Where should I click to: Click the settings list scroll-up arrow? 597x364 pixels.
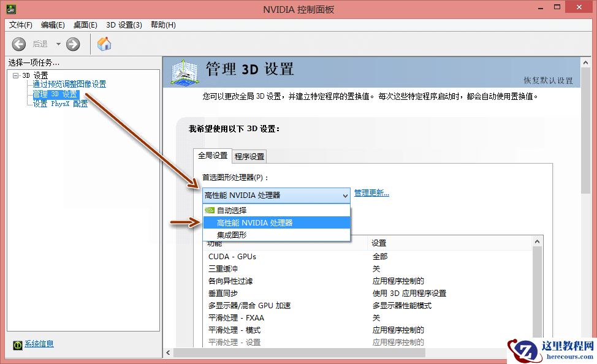pyautogui.click(x=537, y=241)
